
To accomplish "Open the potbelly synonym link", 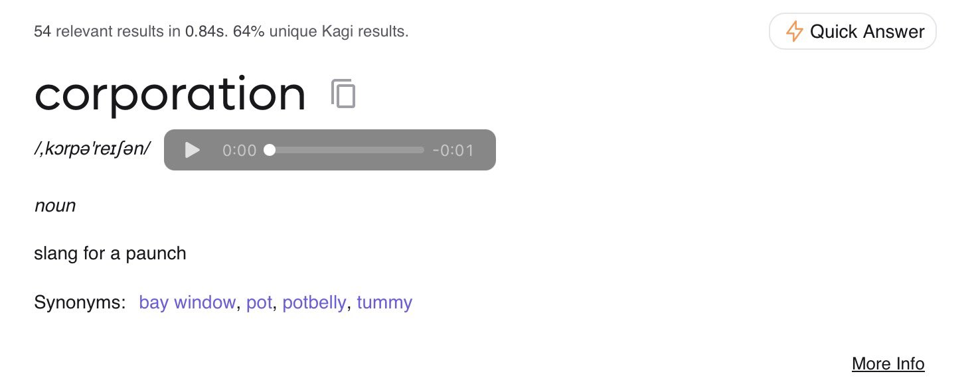I will coord(314,302).
